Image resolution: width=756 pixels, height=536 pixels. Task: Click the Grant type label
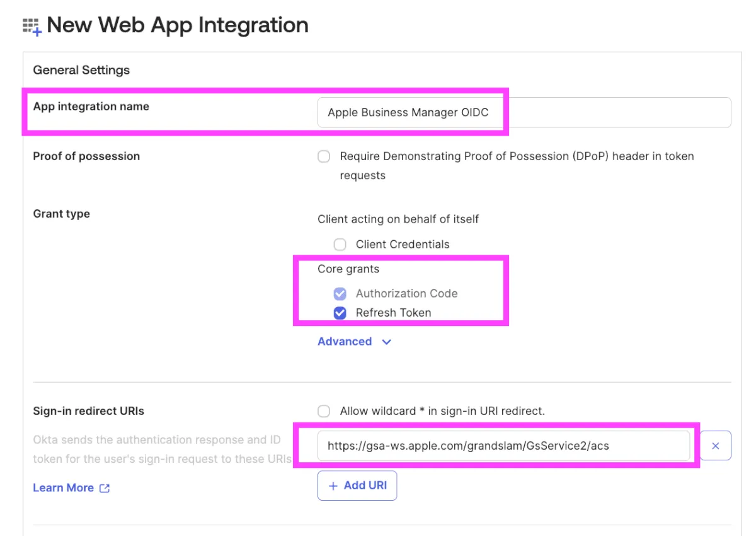point(61,214)
